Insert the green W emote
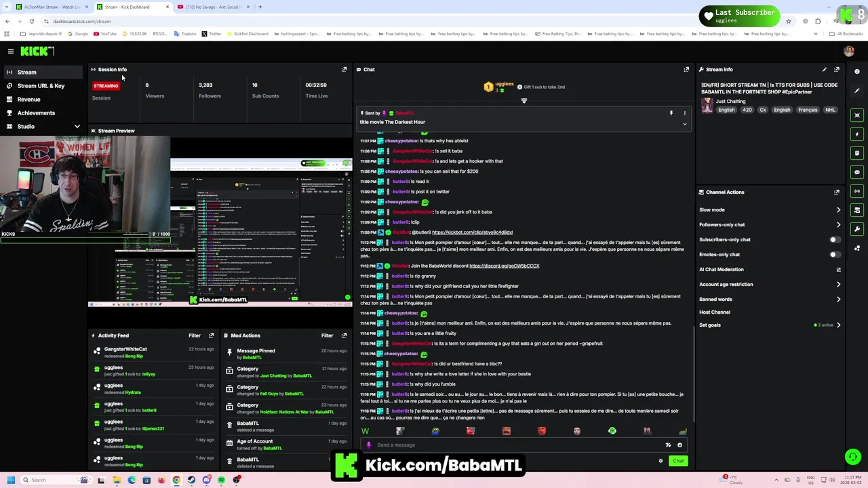 366,431
